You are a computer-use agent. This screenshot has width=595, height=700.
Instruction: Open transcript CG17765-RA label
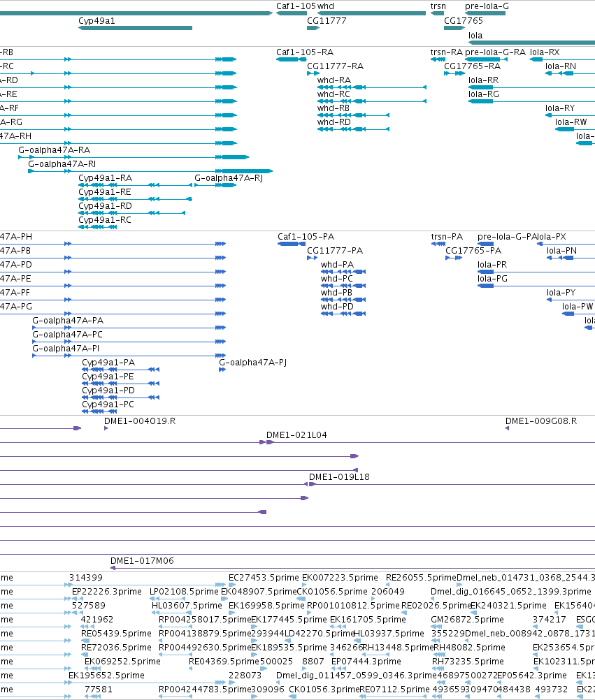click(472, 66)
